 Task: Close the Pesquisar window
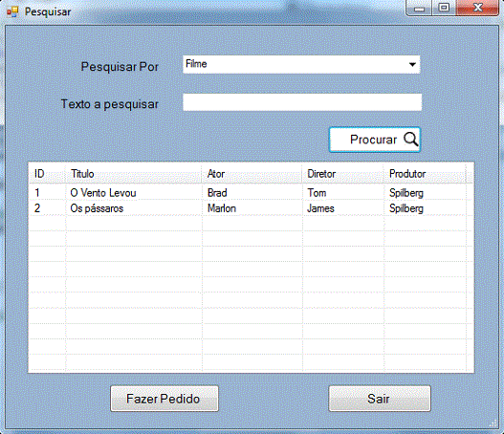click(x=477, y=8)
